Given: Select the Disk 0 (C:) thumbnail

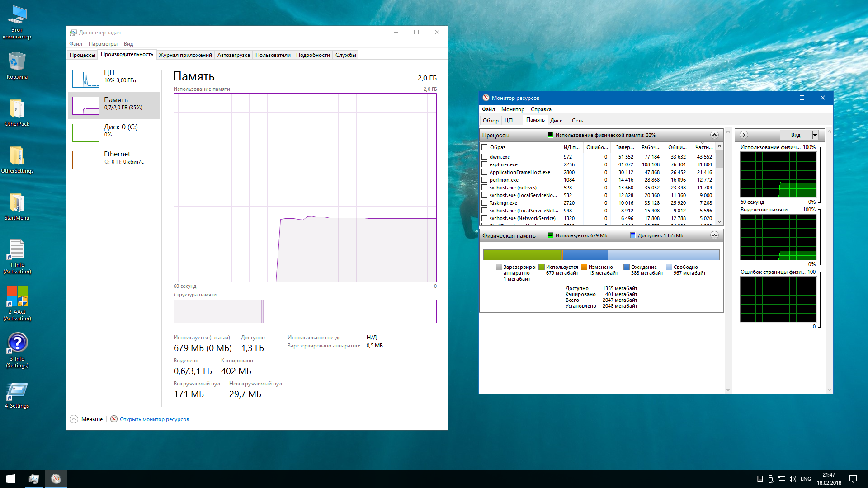Looking at the screenshot, I should tap(86, 133).
